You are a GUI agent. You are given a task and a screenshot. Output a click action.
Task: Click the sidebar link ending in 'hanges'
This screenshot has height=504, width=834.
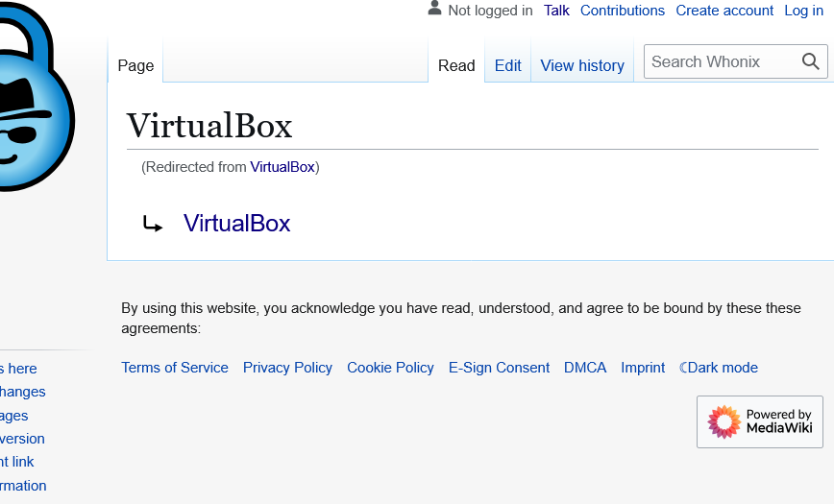click(22, 392)
